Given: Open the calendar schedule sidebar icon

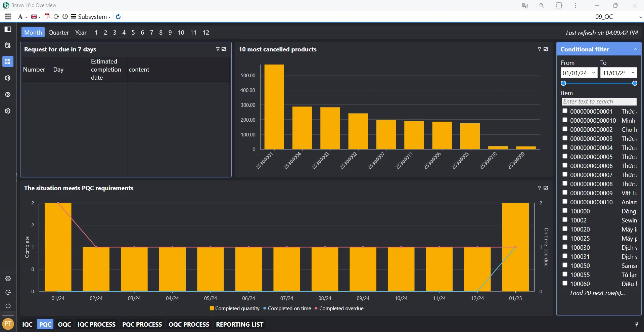Looking at the screenshot, I should coord(8,45).
